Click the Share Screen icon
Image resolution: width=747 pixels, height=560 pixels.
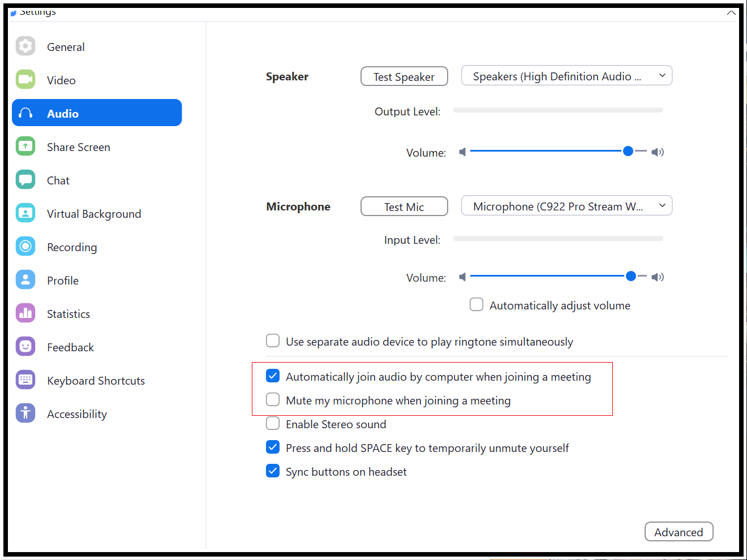click(x=25, y=146)
